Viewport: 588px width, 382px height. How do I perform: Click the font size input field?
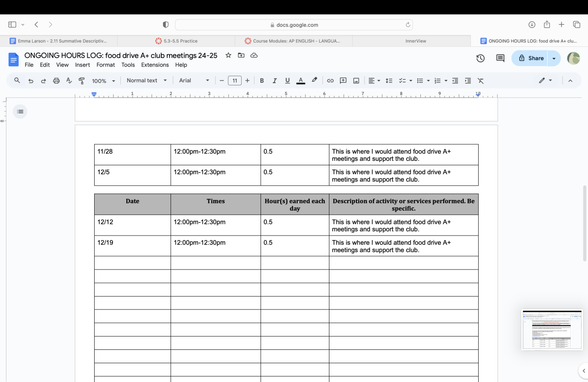point(234,81)
